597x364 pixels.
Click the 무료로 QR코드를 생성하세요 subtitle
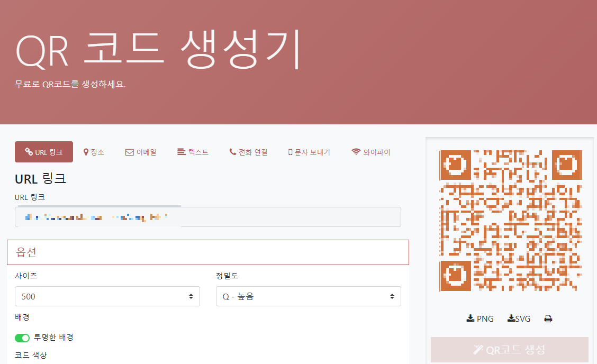[70, 84]
